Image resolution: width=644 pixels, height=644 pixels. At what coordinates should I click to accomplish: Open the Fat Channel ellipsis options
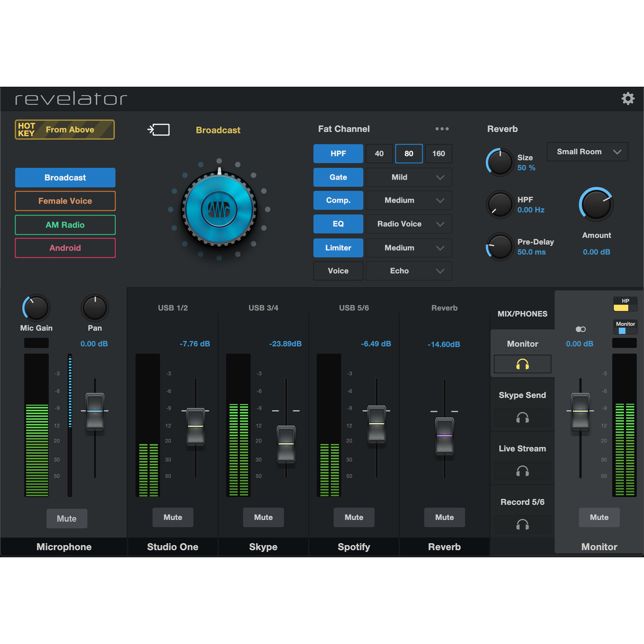click(x=442, y=129)
